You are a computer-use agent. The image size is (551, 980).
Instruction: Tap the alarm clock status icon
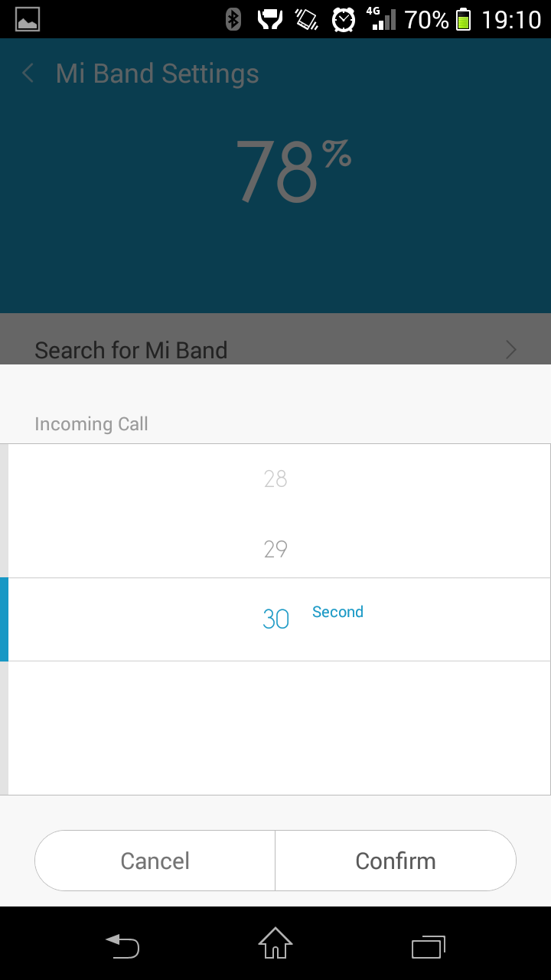(344, 19)
